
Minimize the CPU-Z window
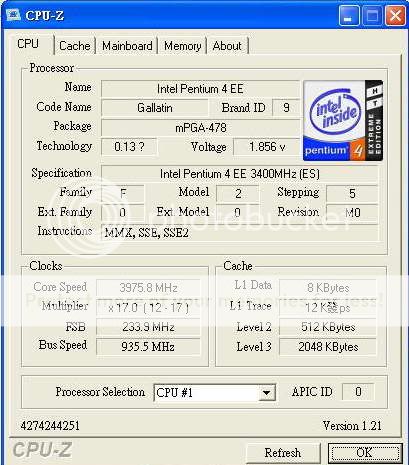coord(349,16)
